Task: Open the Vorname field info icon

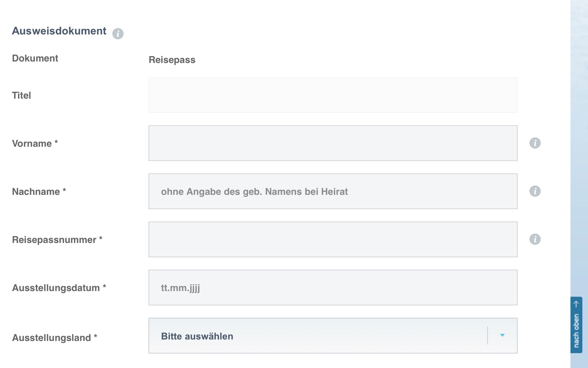Action: point(535,143)
